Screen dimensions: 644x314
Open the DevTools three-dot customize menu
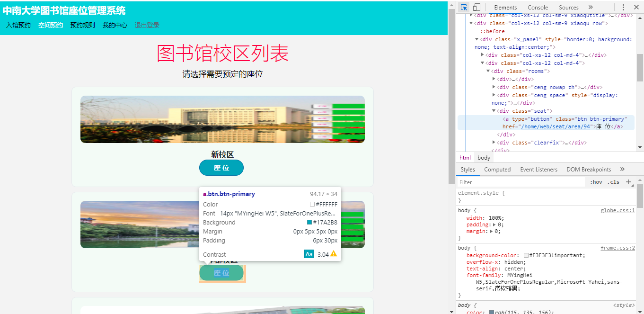(623, 7)
